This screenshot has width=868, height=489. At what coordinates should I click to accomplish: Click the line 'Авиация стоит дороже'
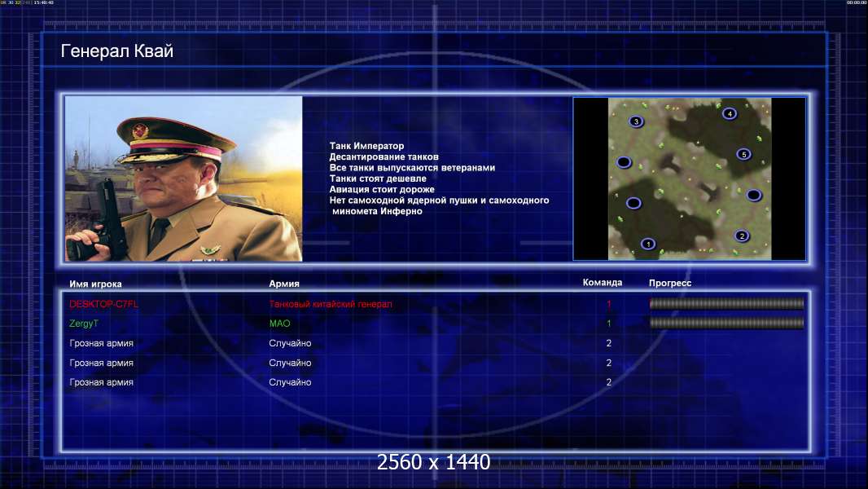pos(381,189)
